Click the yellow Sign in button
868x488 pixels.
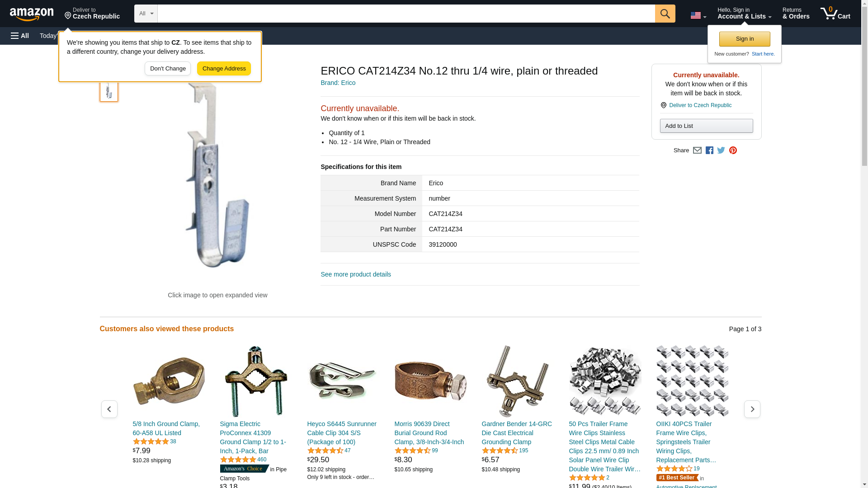(x=745, y=39)
